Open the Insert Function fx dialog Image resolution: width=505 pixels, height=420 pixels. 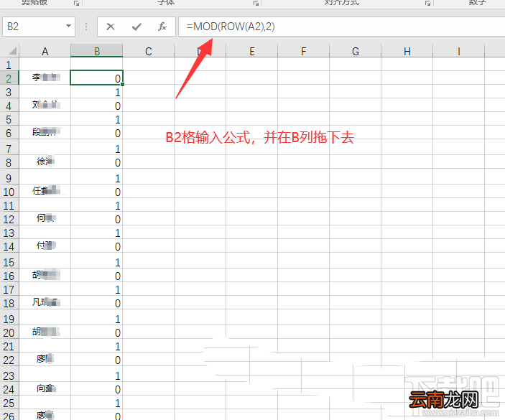(x=162, y=27)
